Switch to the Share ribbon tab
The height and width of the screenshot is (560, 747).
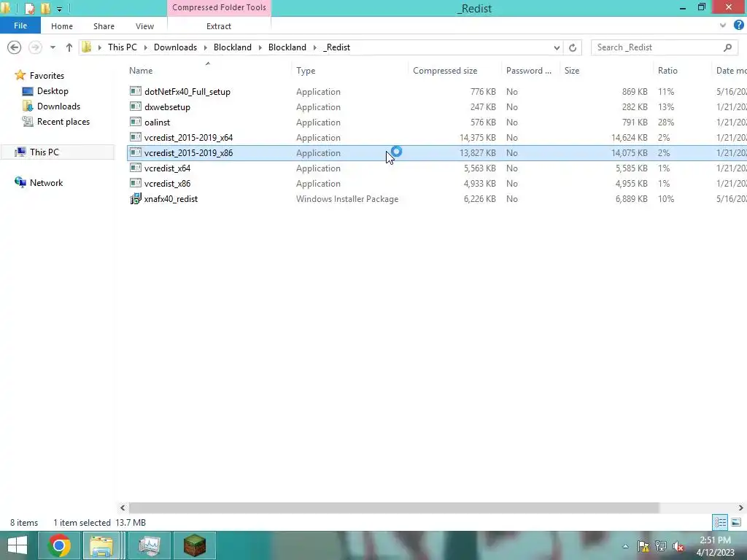coord(104,26)
